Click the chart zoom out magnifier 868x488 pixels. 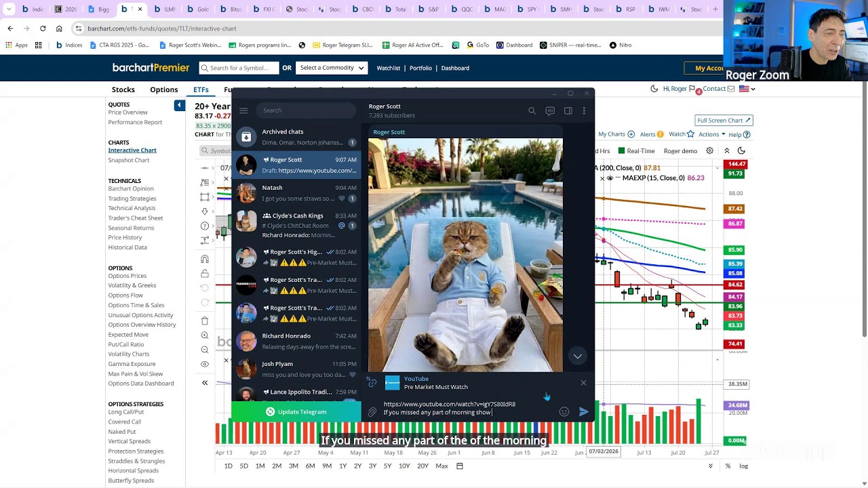coord(205,350)
